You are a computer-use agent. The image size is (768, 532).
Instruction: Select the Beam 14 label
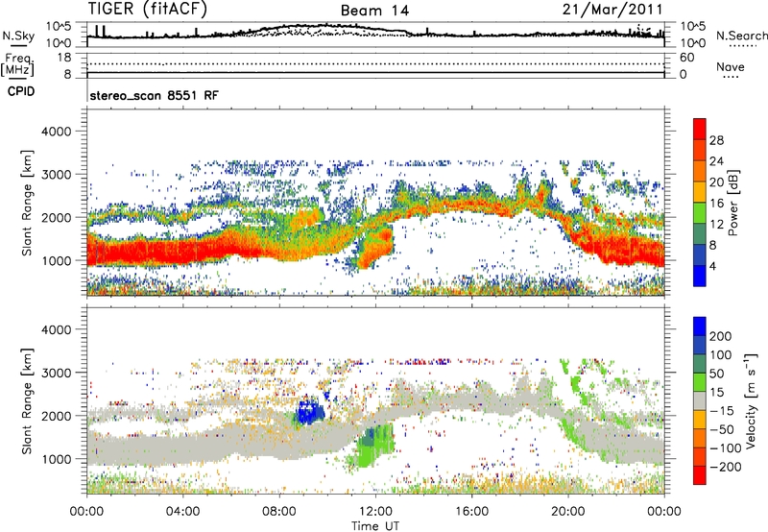[374, 11]
